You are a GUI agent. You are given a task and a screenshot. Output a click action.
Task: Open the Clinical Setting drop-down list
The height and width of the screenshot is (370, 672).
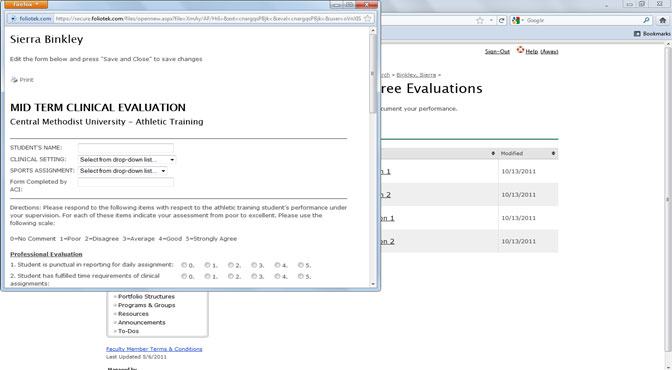[127, 159]
